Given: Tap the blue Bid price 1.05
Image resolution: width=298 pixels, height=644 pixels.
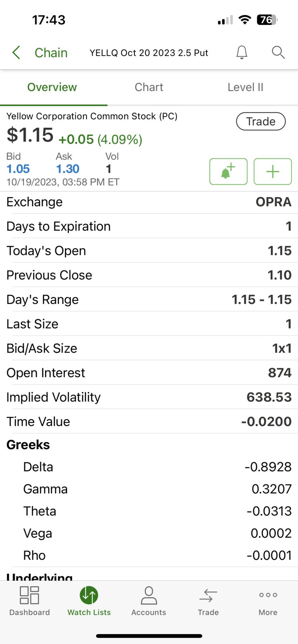Looking at the screenshot, I should pyautogui.click(x=18, y=169).
